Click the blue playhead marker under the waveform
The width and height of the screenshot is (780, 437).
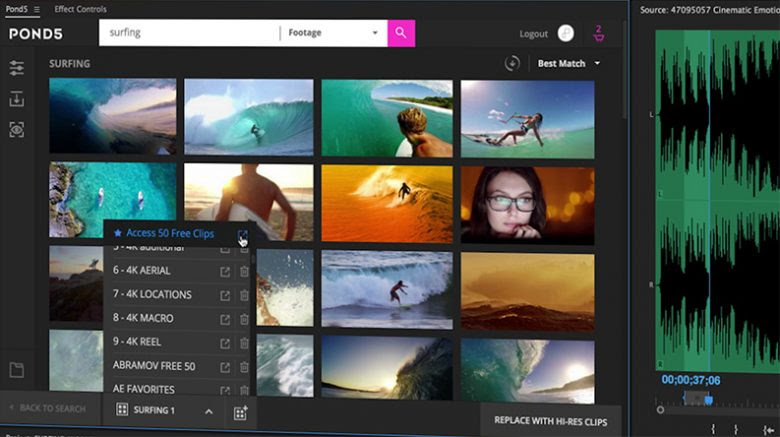click(708, 399)
